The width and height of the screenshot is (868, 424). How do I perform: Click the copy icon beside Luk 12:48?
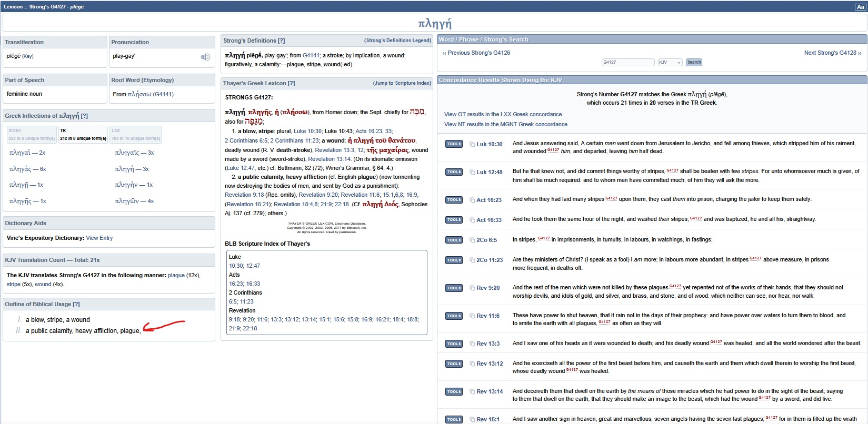point(472,172)
